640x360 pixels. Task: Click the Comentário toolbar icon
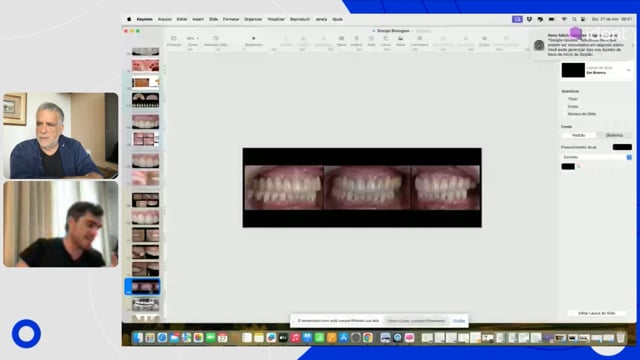click(x=419, y=40)
